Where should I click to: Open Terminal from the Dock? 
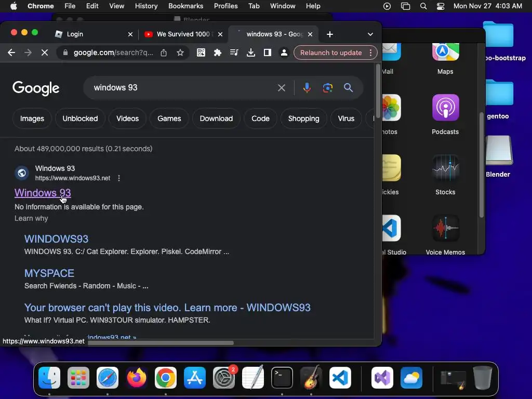pyautogui.click(x=282, y=378)
